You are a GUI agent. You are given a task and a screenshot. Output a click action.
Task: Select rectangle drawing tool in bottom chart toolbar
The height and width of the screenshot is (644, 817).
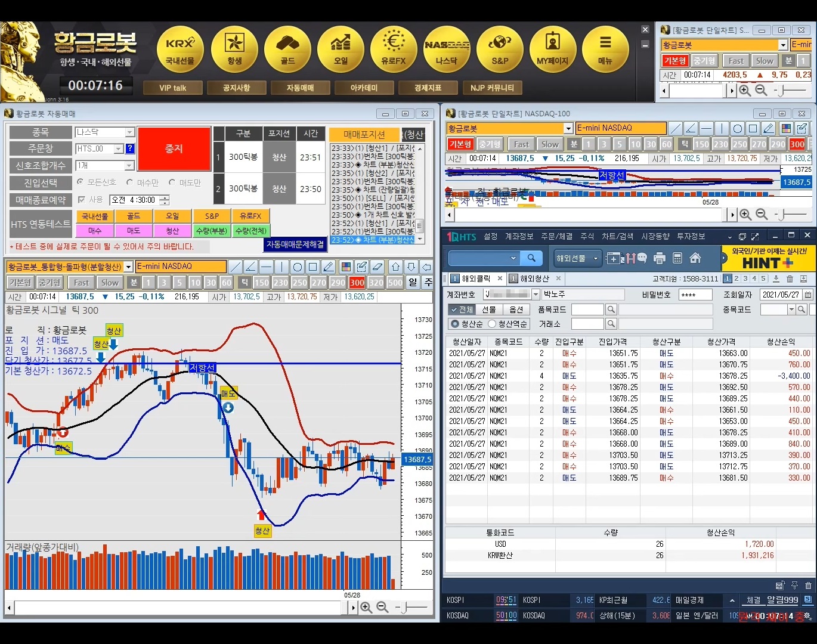(x=313, y=267)
